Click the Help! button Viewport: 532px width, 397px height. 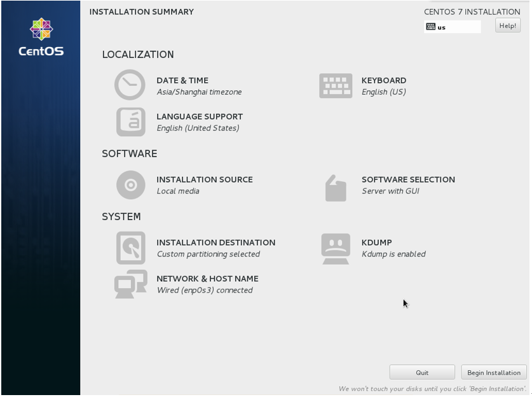pyautogui.click(x=508, y=26)
